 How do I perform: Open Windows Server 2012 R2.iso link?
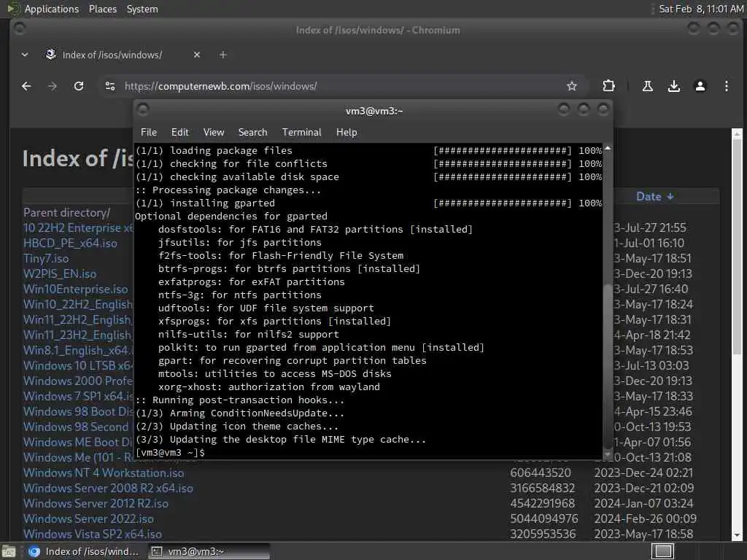(x=96, y=503)
